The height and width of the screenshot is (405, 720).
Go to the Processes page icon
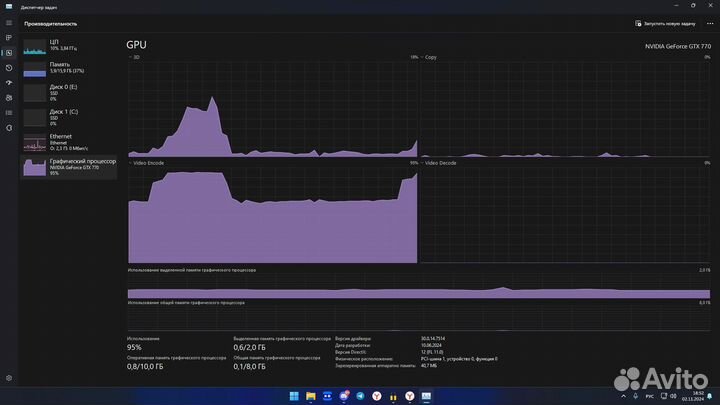pyautogui.click(x=9, y=38)
